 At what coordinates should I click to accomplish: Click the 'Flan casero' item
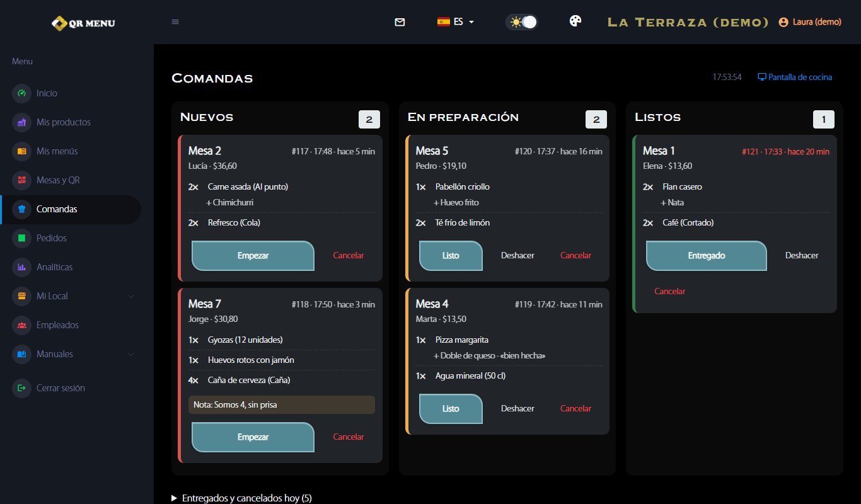point(682,187)
